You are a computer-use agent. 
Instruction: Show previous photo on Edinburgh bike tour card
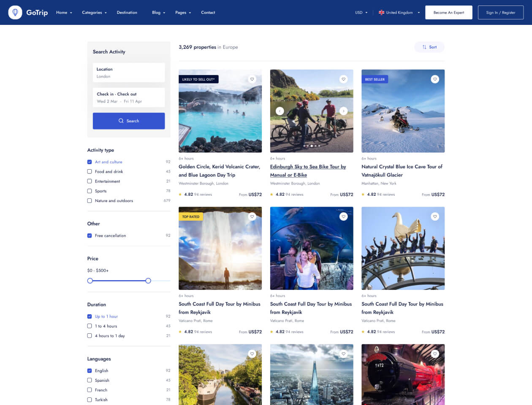[280, 111]
